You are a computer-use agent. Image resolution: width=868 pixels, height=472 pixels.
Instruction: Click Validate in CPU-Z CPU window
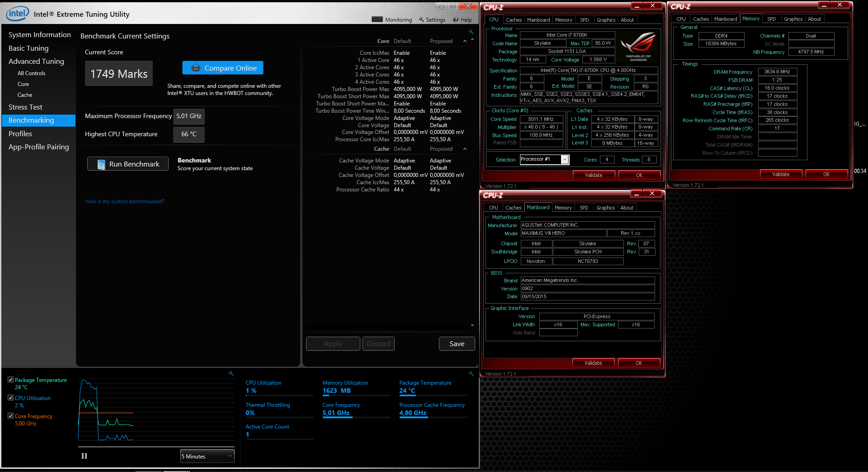[594, 175]
